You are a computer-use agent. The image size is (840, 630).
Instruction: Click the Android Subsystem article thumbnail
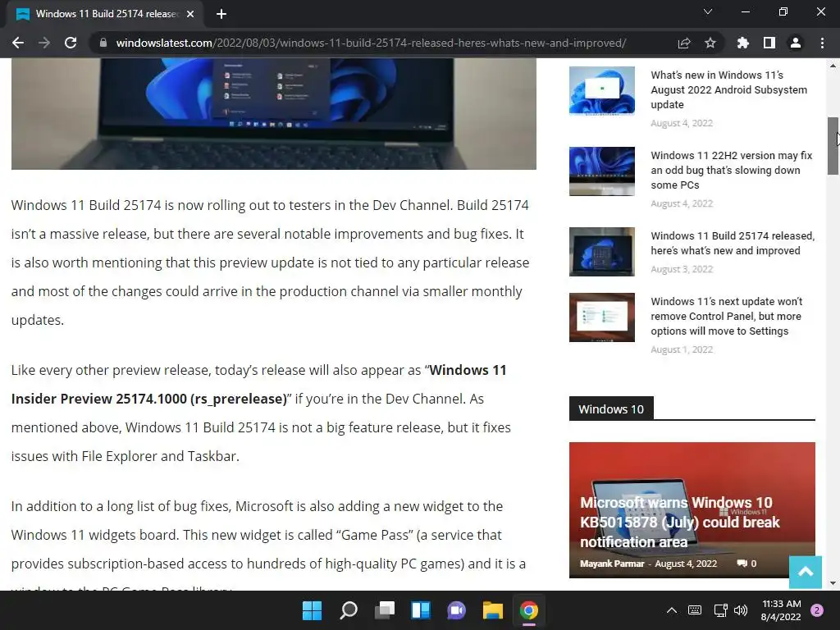601,90
